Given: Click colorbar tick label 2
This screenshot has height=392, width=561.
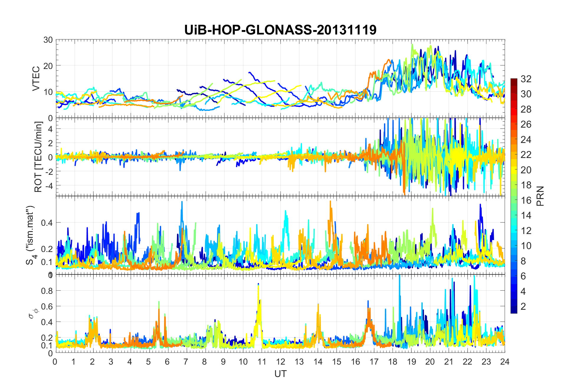Looking at the screenshot, I should 523,307.
